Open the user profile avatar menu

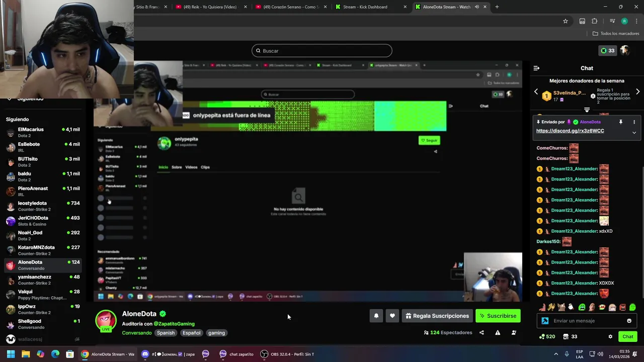tap(625, 50)
